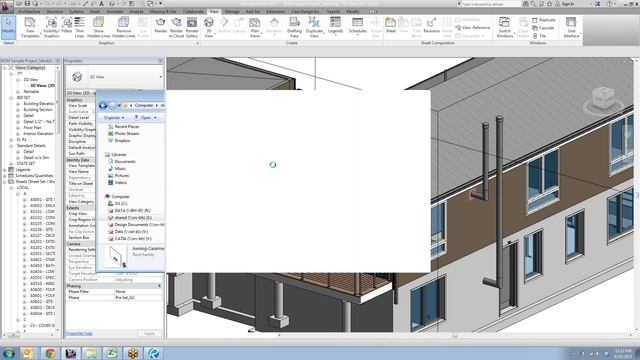Create a Drafting View
640x360 pixels.
(x=294, y=27)
